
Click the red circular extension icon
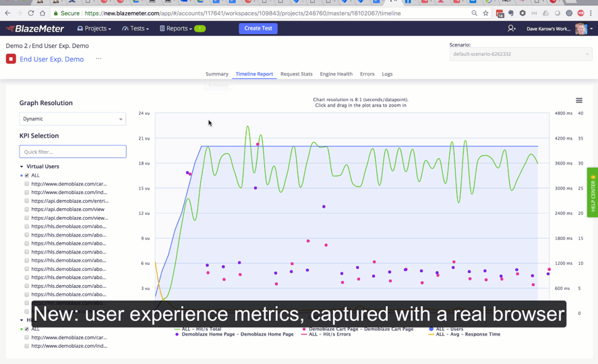coord(580,13)
